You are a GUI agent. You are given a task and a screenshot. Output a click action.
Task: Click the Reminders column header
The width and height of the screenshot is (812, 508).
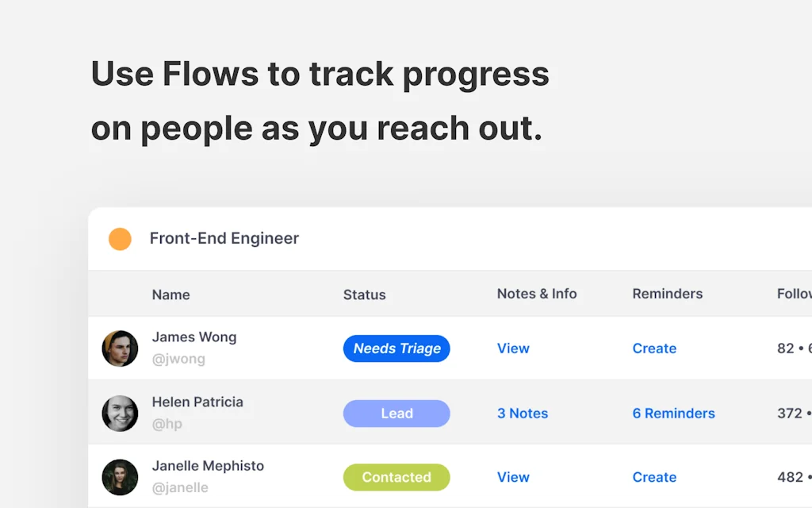point(667,294)
